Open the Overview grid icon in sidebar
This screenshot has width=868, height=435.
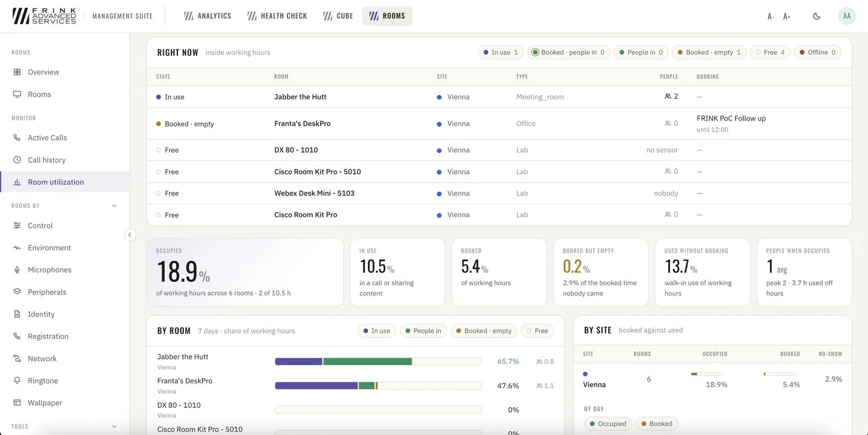click(17, 72)
